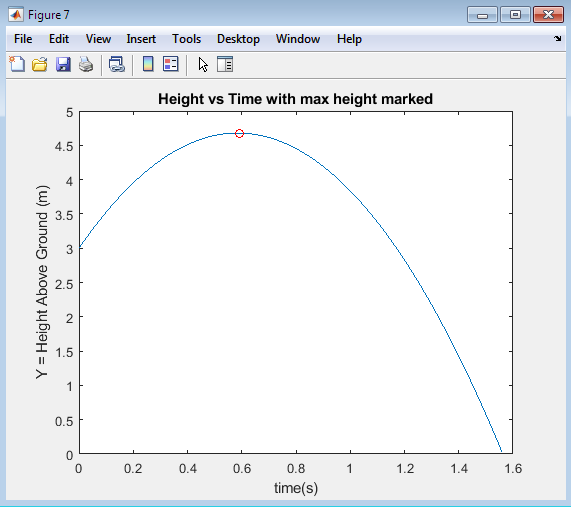Open file using the folder icon
The width and height of the screenshot is (571, 507).
[40, 64]
